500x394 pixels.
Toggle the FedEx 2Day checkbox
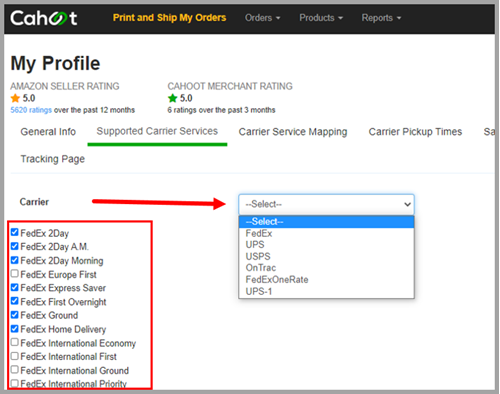pyautogui.click(x=14, y=232)
